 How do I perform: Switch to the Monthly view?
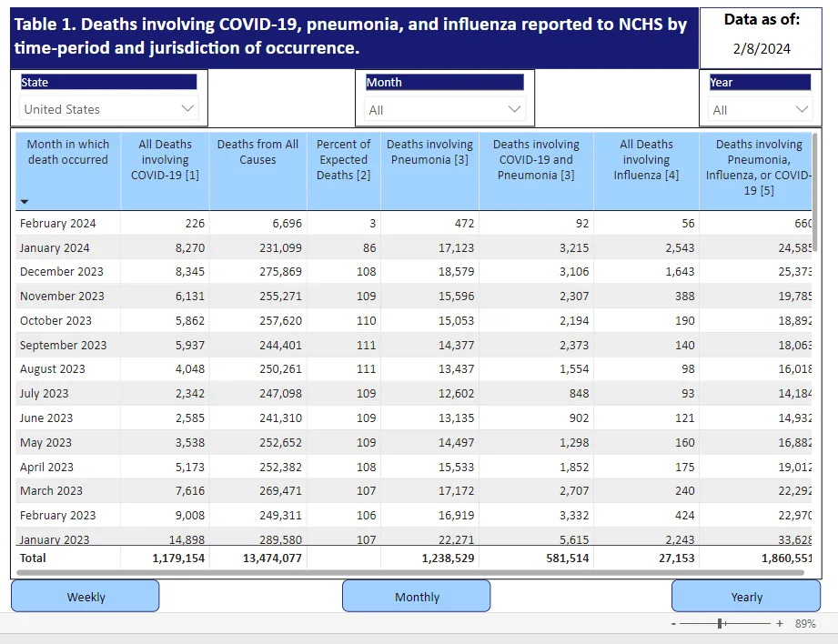[x=417, y=596]
